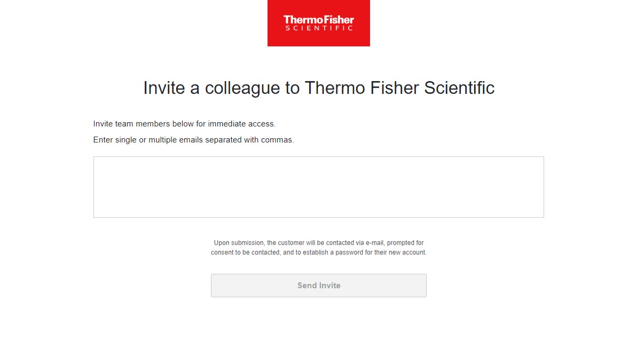Click 'Upon submission' fine print paragraph
Screen dimensions: 644x355
(x=318, y=242)
